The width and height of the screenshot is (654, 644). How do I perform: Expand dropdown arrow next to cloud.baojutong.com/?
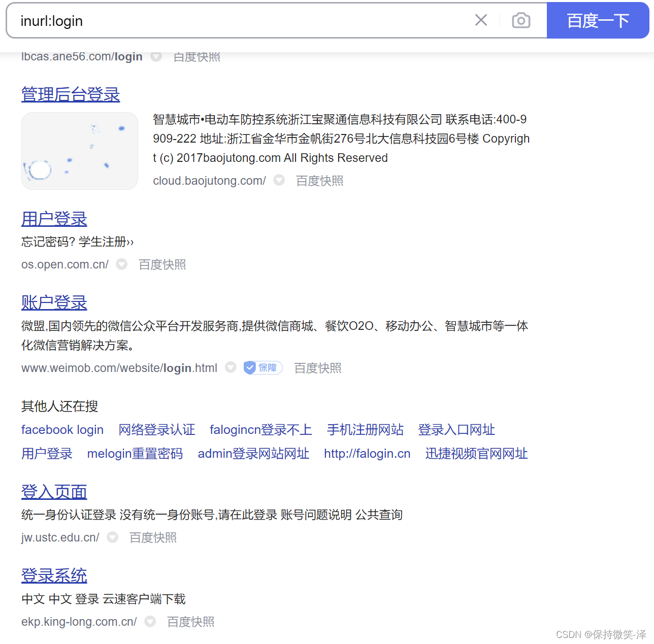[x=279, y=180]
